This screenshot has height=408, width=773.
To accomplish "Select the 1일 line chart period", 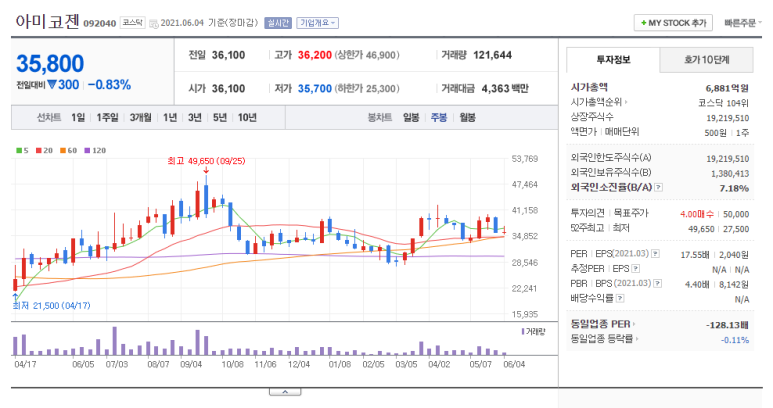I will click(x=78, y=117).
